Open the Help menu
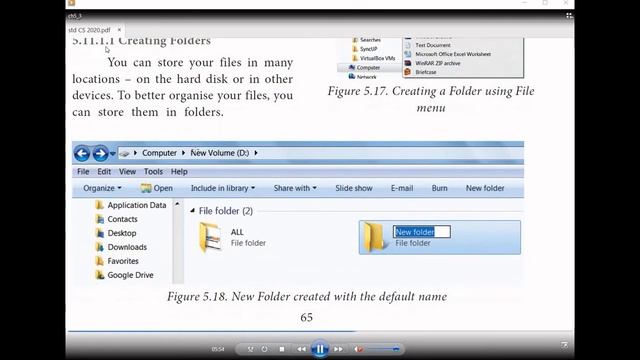 [x=179, y=171]
